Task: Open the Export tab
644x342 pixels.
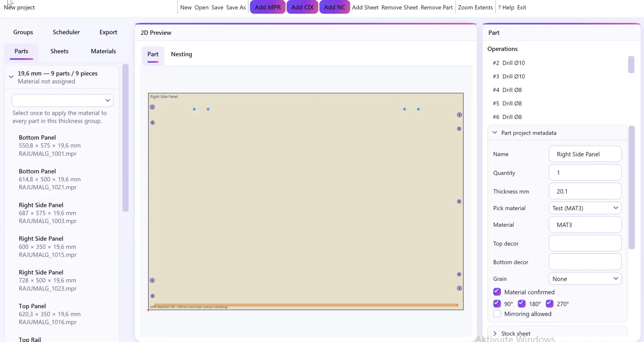Action: tap(108, 32)
